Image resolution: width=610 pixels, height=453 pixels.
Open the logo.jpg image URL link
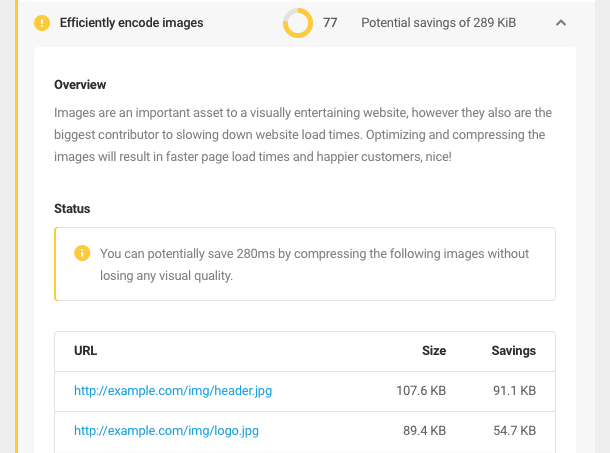(167, 431)
